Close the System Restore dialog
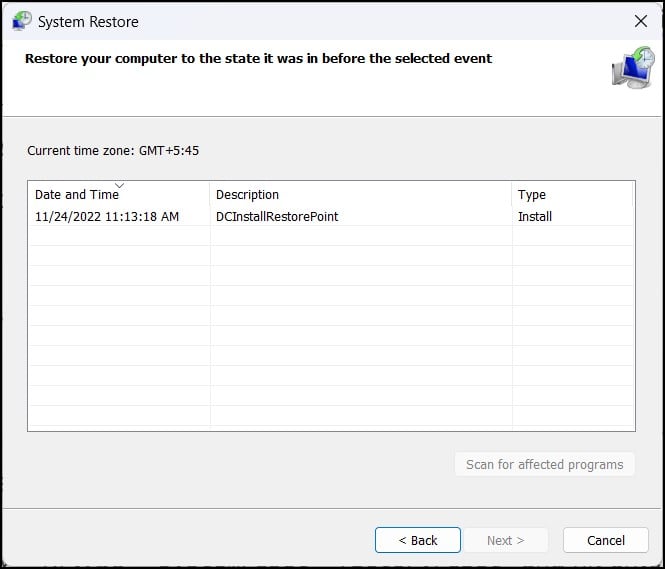Viewport: 665px width, 569px height. point(641,21)
